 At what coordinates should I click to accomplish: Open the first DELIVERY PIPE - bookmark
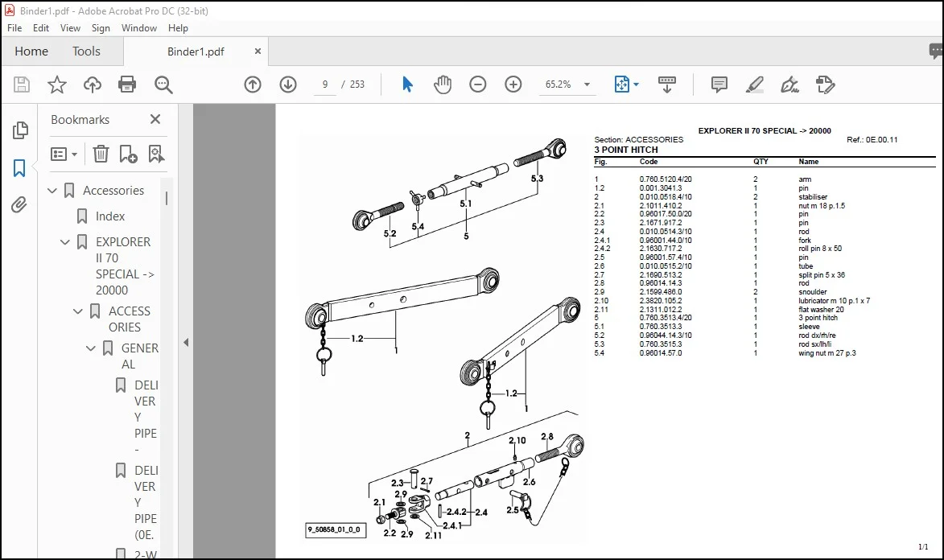click(146, 418)
